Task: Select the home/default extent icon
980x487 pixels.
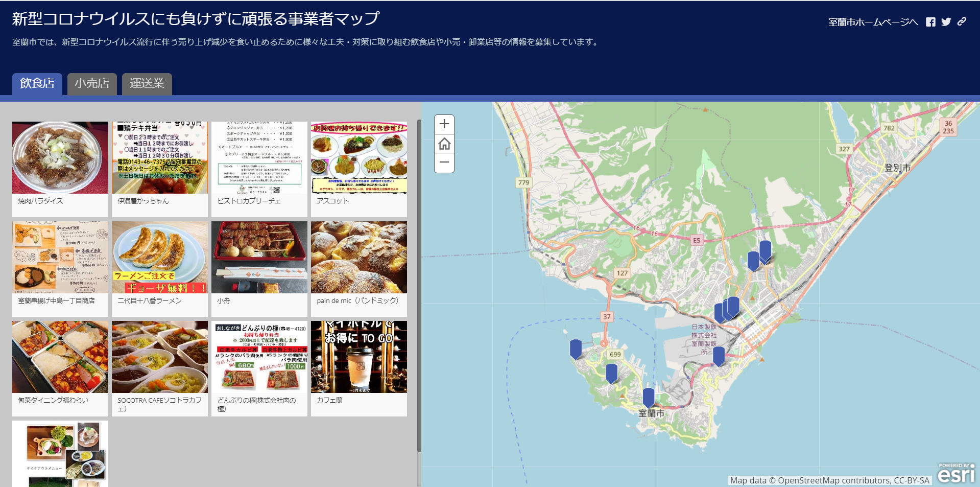Action: click(x=444, y=143)
